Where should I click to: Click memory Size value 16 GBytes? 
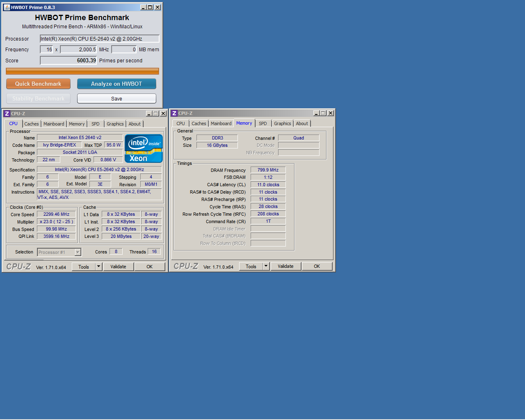click(217, 145)
